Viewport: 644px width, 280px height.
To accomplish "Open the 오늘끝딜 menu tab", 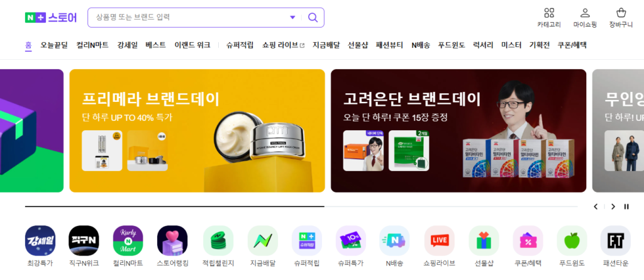I will pos(54,45).
